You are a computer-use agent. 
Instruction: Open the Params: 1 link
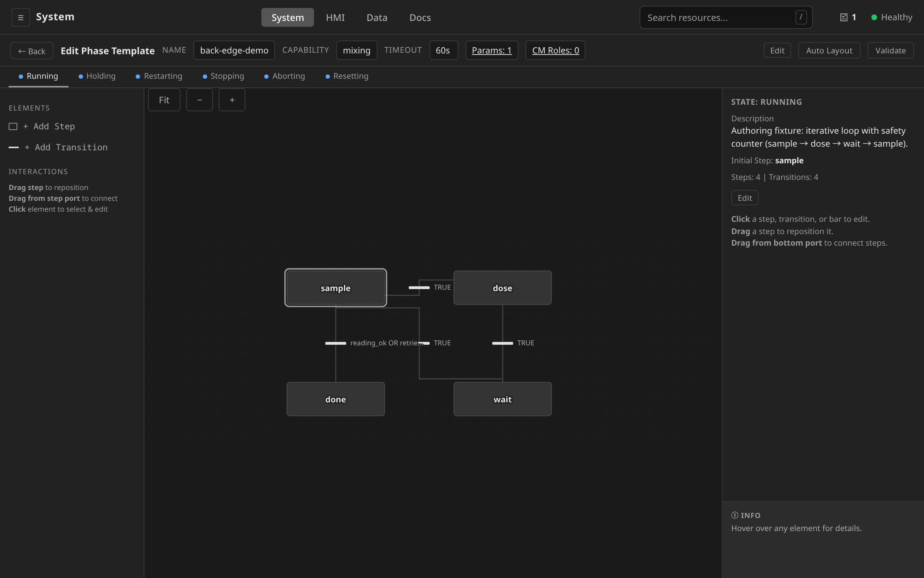tap(492, 51)
